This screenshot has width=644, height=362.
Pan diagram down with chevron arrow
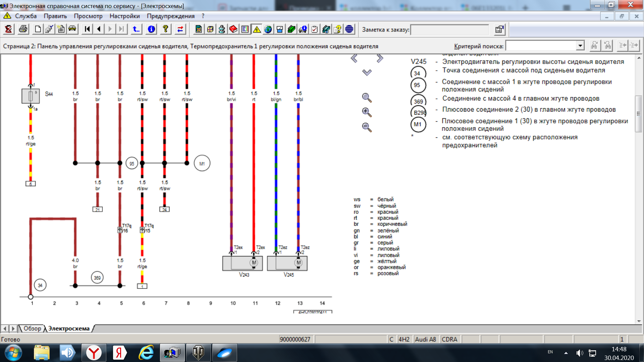click(367, 72)
